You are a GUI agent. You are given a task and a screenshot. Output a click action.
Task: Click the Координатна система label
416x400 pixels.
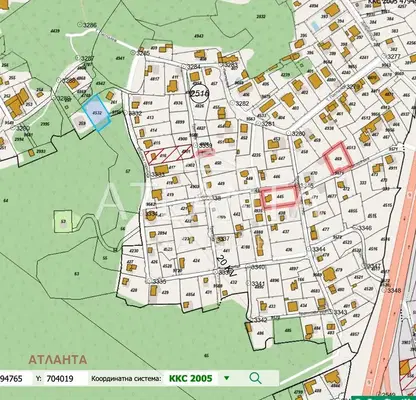126,379
